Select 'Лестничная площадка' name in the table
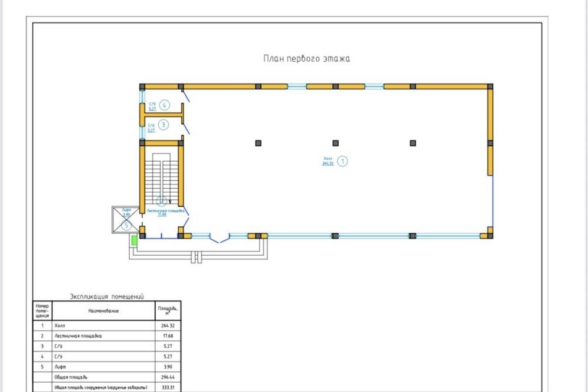The image size is (588, 392). (78, 336)
